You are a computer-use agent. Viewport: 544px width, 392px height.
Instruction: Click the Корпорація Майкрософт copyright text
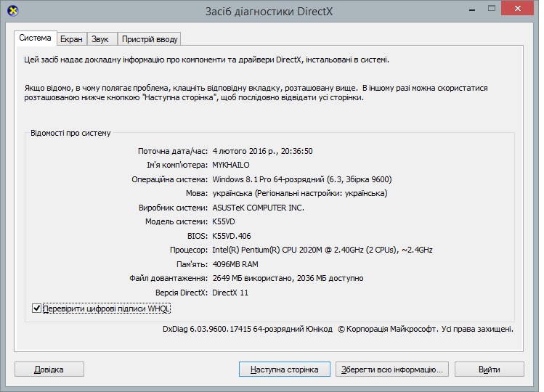click(426, 329)
